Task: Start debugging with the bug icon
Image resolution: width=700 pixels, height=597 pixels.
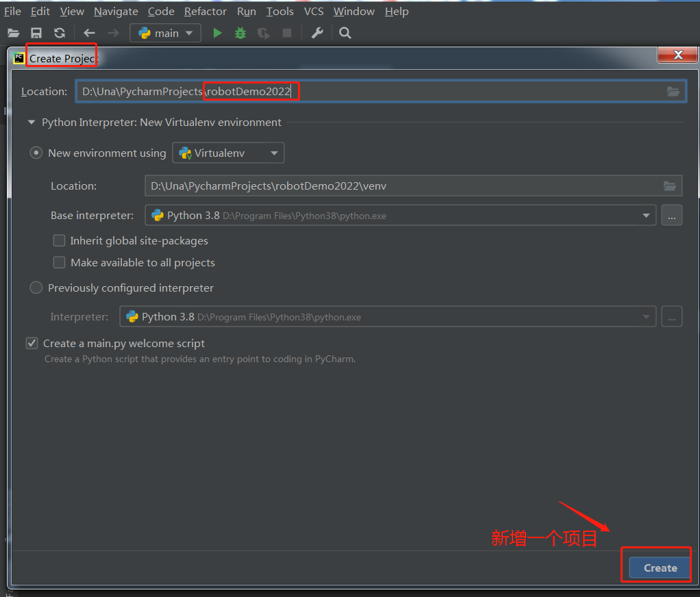Action: [x=240, y=32]
